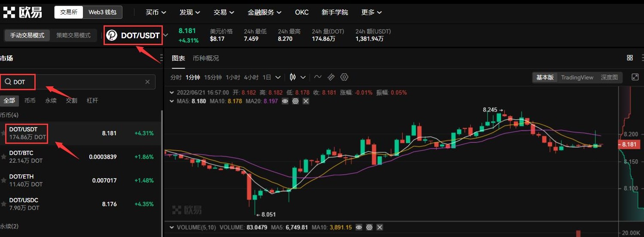Screen dimensions: 644x237
Task: Open the 图表 chart tab
Action: pyautogui.click(x=178, y=58)
